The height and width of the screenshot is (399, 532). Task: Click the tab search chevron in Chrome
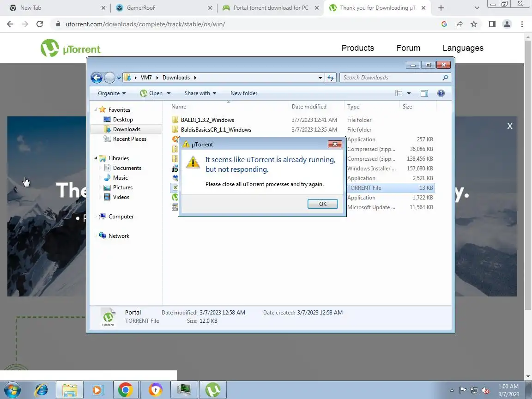click(x=477, y=8)
